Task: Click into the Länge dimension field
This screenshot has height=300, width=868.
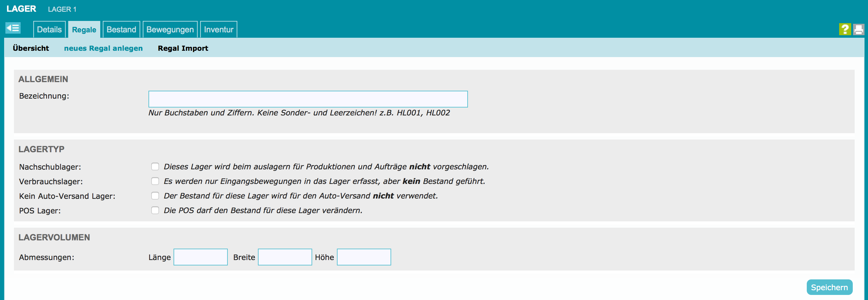Action: (x=201, y=257)
